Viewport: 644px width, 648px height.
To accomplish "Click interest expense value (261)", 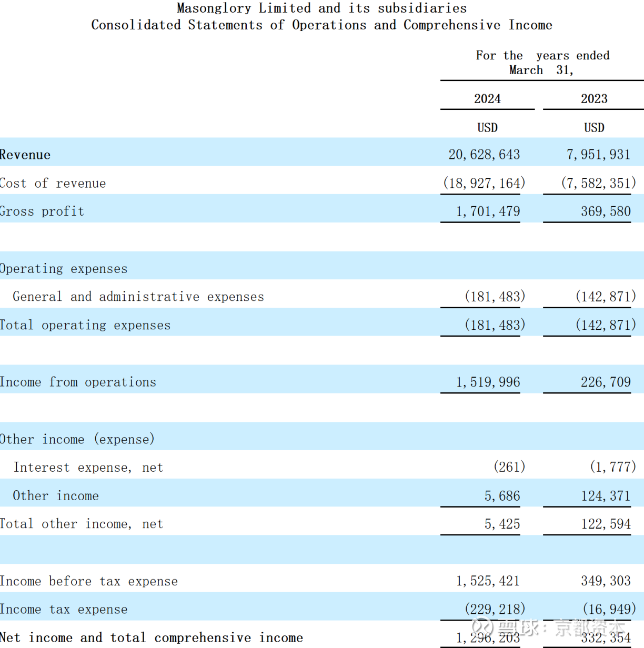I will point(509,467).
